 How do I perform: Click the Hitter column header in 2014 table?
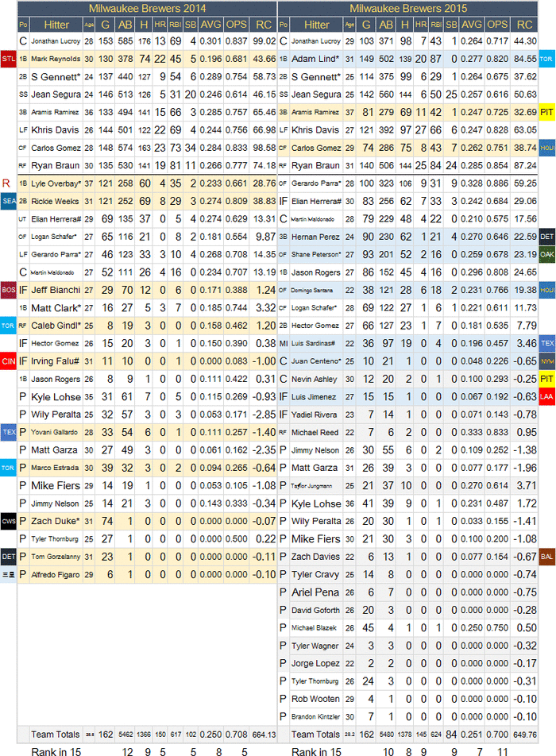[56, 25]
